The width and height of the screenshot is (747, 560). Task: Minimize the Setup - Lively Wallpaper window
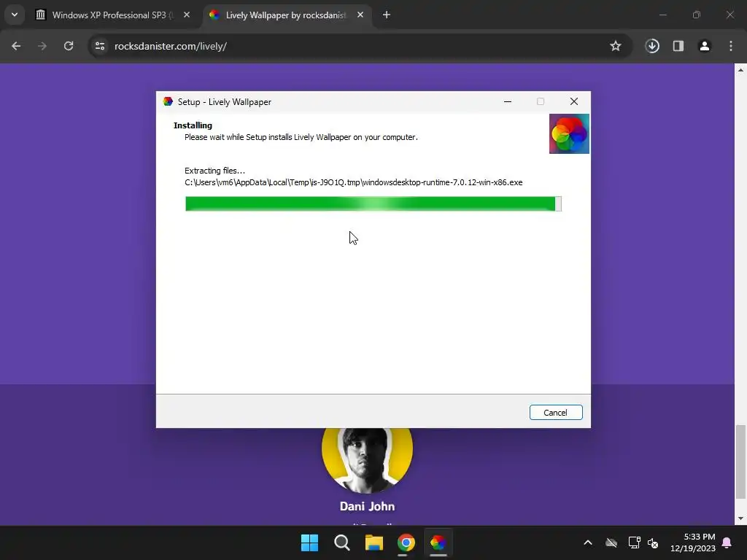(508, 102)
